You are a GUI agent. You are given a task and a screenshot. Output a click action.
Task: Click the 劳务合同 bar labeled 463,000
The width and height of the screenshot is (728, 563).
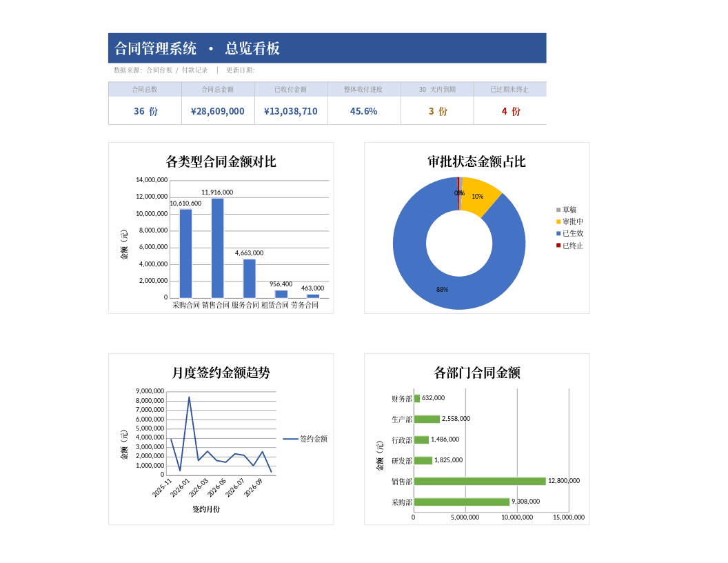coord(313,296)
